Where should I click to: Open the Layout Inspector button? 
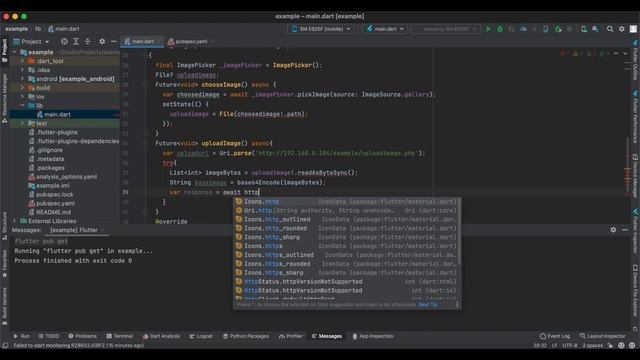click(602, 336)
